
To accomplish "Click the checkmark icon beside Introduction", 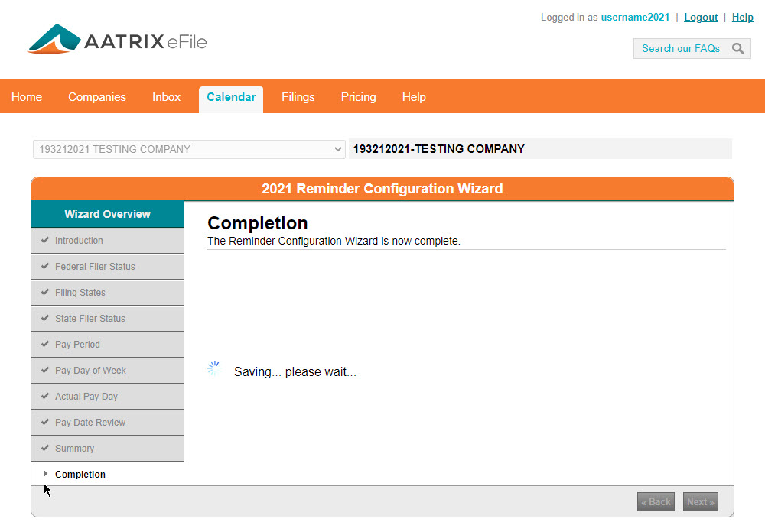I will [45, 241].
